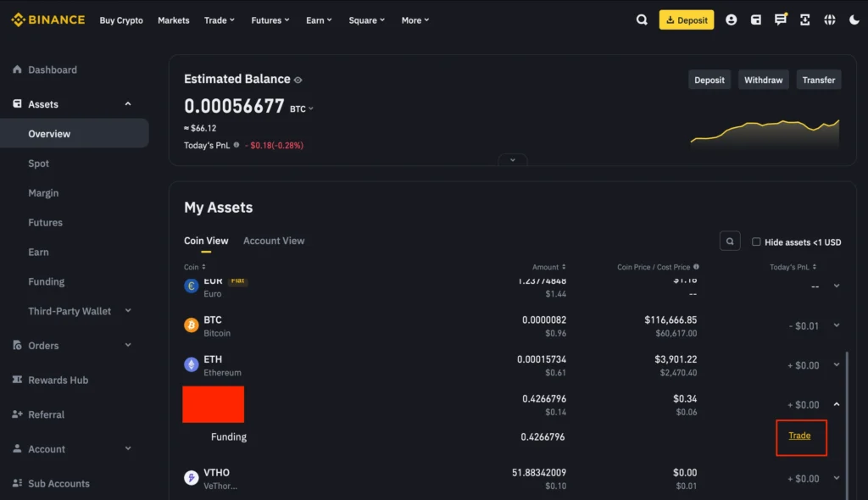Click the Bitcoin coin icon
868x500 pixels.
point(191,325)
